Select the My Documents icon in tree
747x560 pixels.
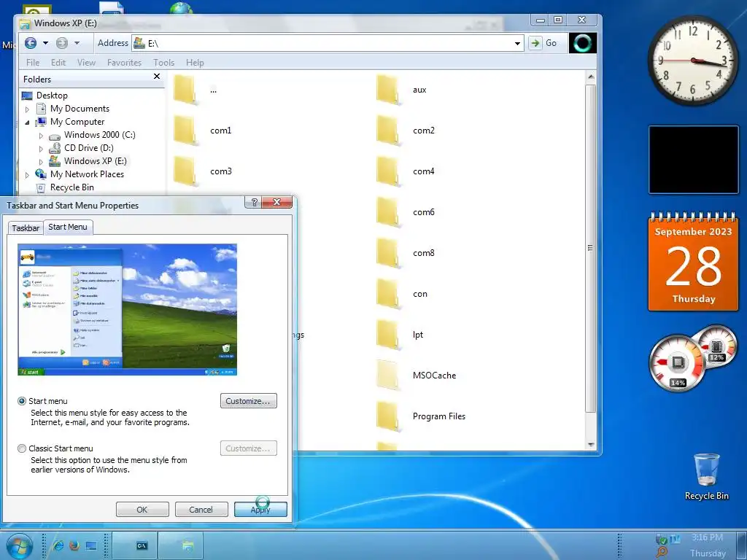42,109
